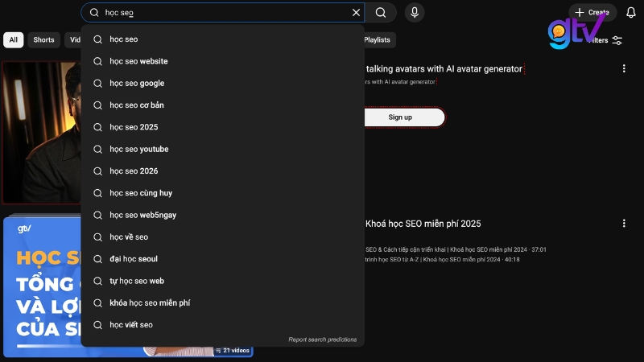644x362 pixels.
Task: Open more options for Khoá học SEO playlist
Action: coord(624,223)
